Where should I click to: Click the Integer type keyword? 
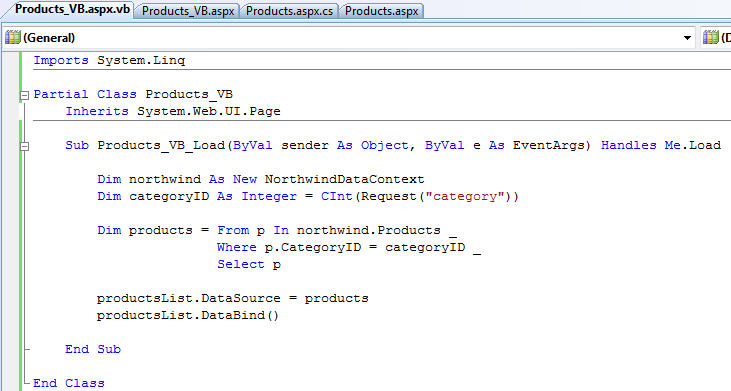269,197
